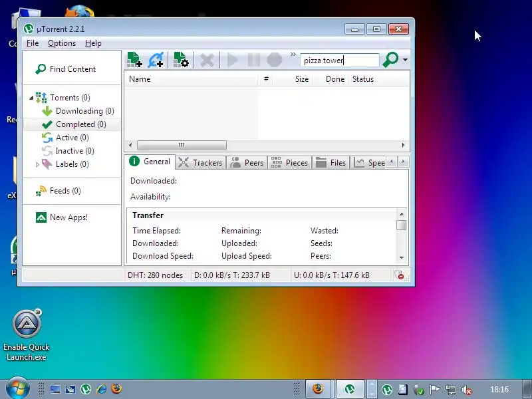Click the uTorrent quick launch icon
The height and width of the screenshot is (399, 532).
click(86, 389)
